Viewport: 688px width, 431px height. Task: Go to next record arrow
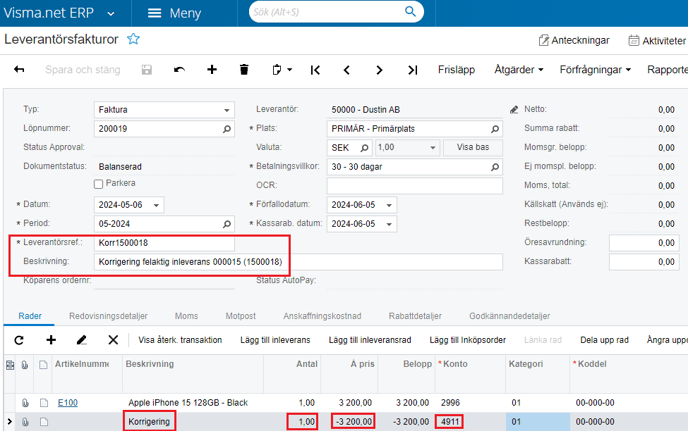pos(379,70)
